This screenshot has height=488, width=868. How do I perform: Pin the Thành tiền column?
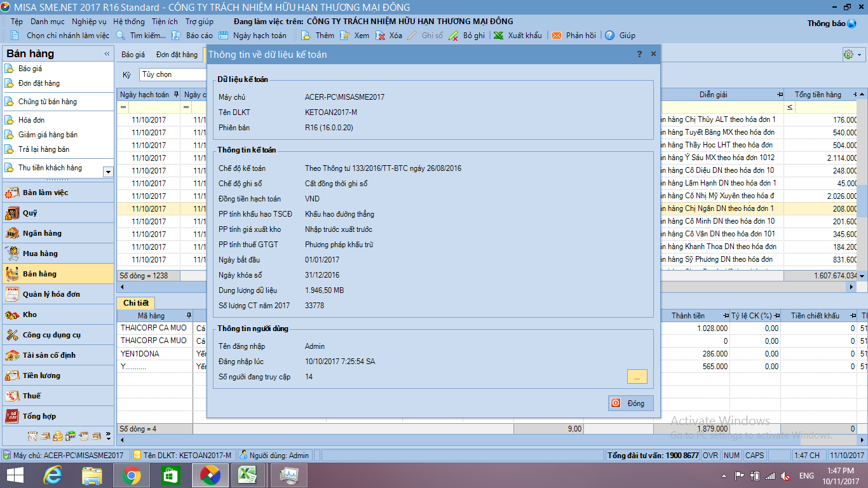726,316
